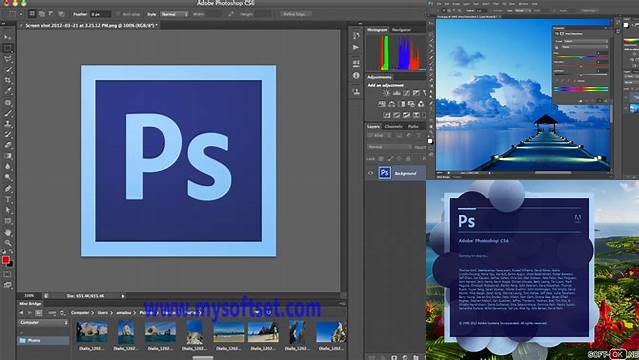Go back in Mini Bridge navigation

21,313
